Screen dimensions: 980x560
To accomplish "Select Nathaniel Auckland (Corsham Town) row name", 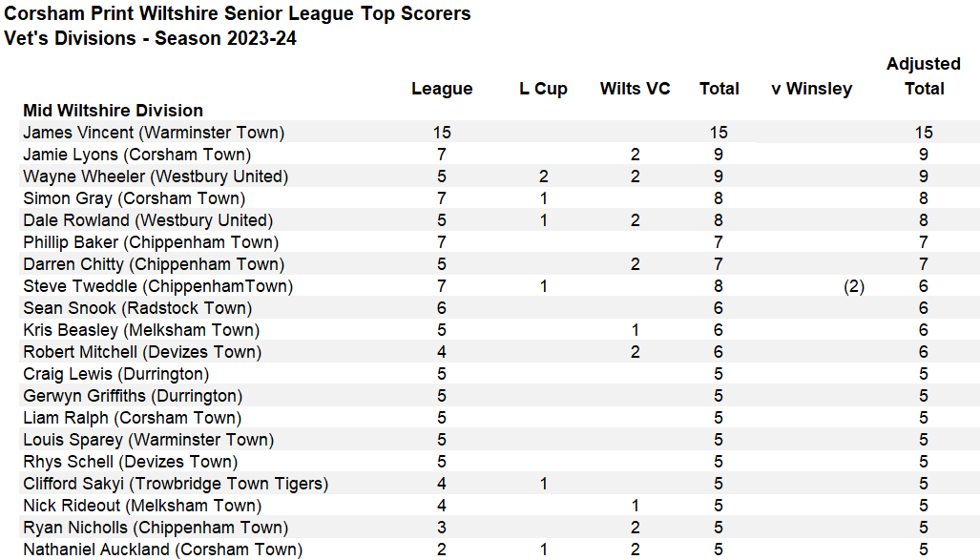I will tap(162, 550).
